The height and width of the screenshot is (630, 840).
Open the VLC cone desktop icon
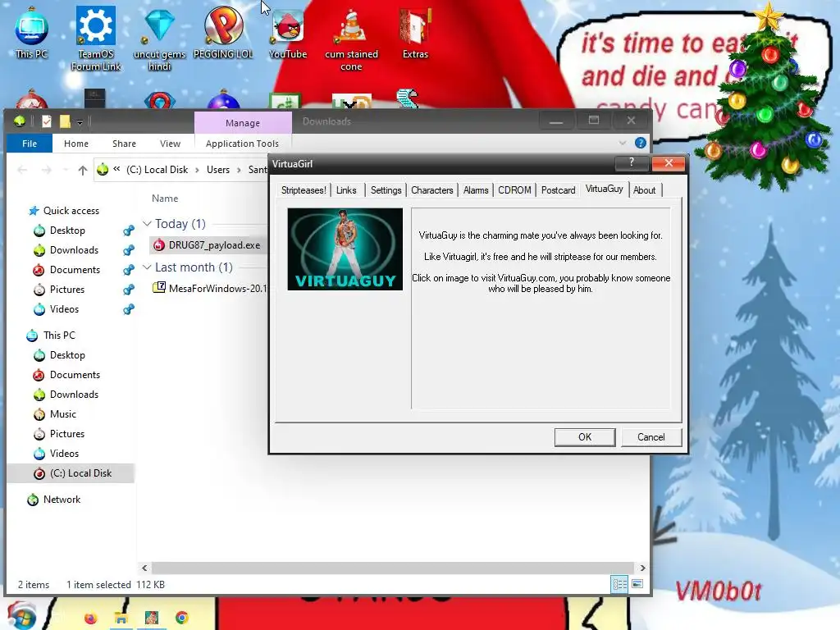(351, 39)
